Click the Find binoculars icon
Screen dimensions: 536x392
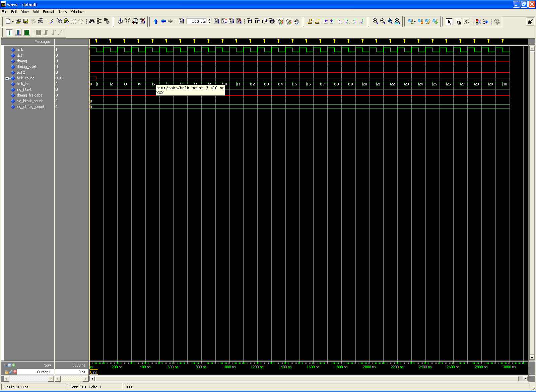point(92,21)
